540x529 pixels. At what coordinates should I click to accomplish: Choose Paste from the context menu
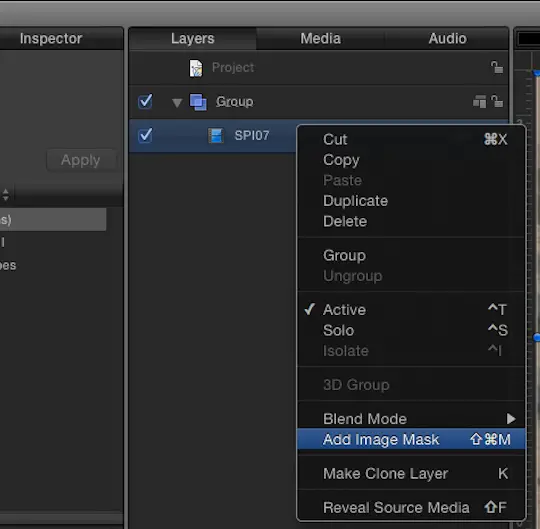coord(411,180)
